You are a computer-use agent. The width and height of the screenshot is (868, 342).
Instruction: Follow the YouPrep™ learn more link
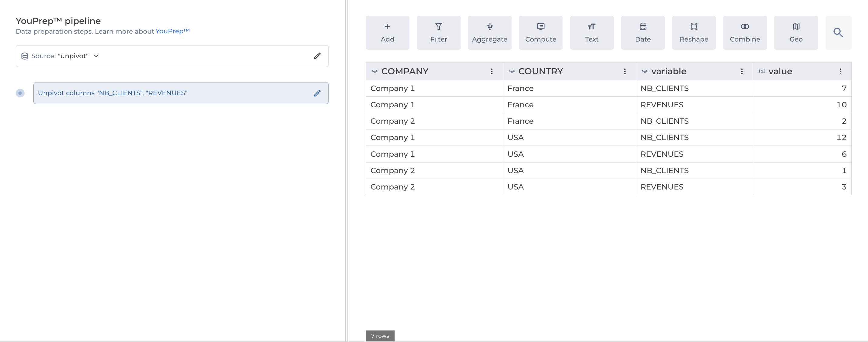click(172, 31)
